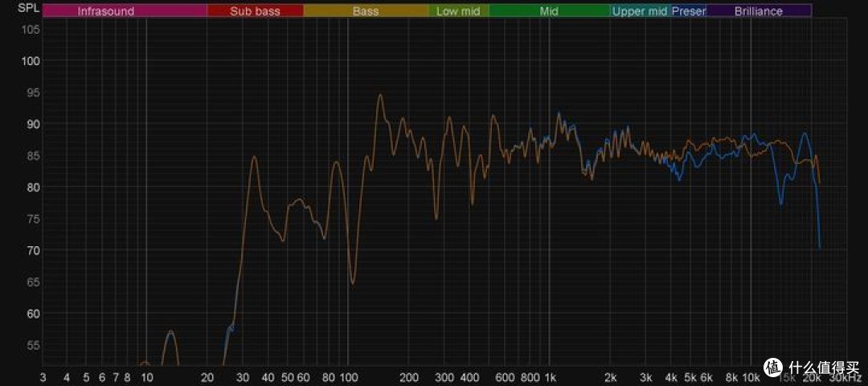868x386 pixels.
Task: Click the blue curve's dip above 10k
Action: (781, 203)
